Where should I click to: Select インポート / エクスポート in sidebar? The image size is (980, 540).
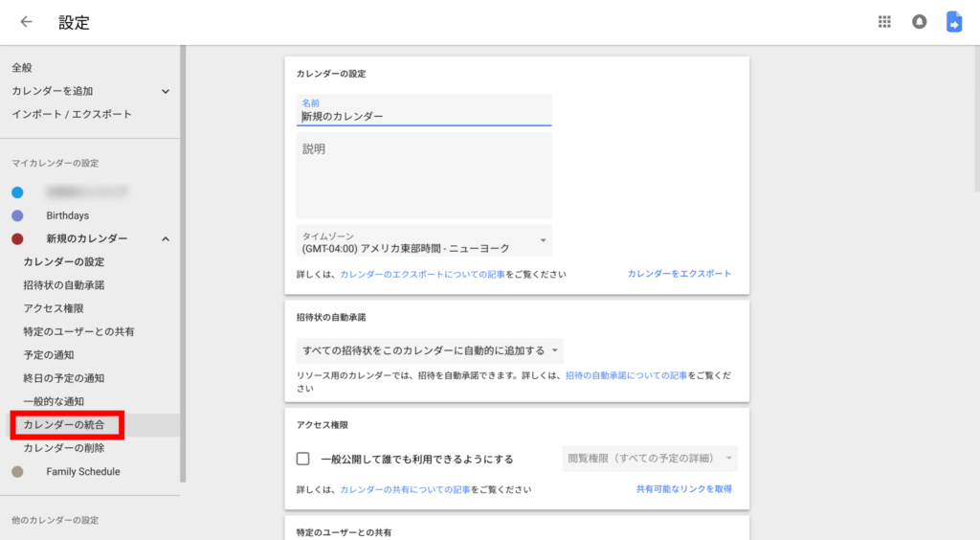point(72,114)
